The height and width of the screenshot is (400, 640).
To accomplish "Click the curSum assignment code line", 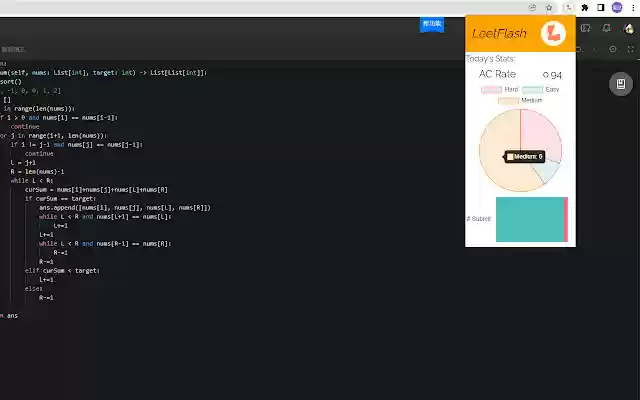I will pos(96,189).
